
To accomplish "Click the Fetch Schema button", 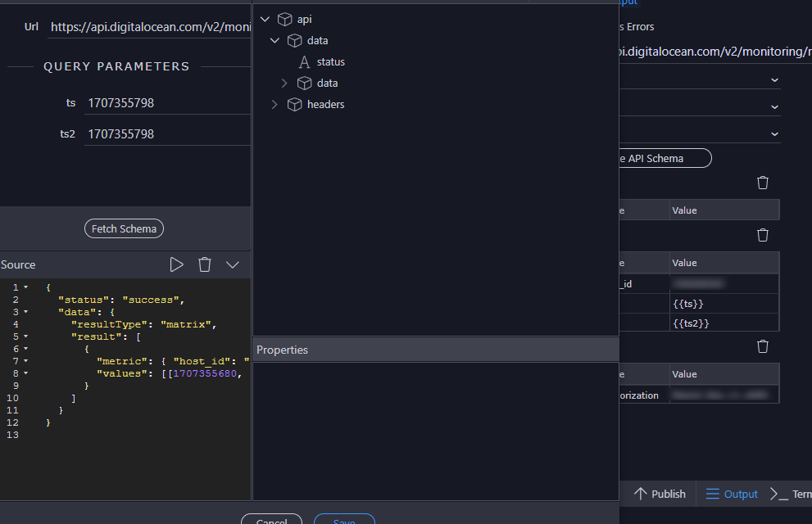I will (x=124, y=228).
